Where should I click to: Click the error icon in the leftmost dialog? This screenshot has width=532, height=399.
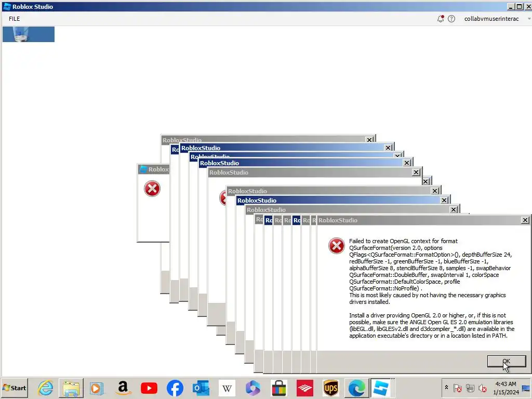[x=152, y=189]
